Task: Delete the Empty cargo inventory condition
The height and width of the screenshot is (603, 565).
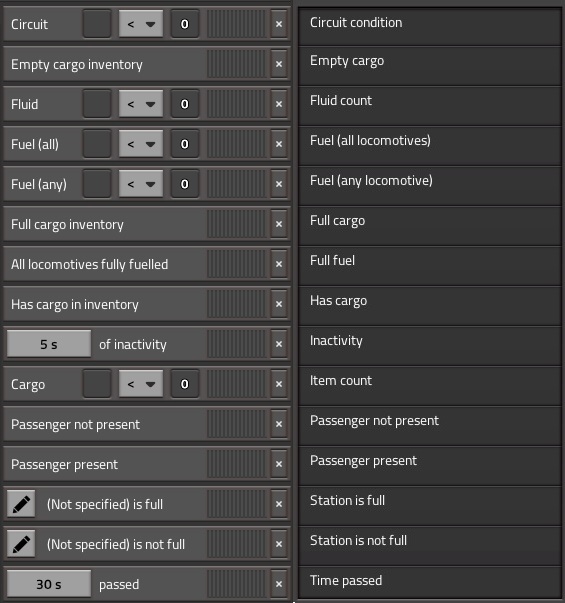Action: coord(279,64)
